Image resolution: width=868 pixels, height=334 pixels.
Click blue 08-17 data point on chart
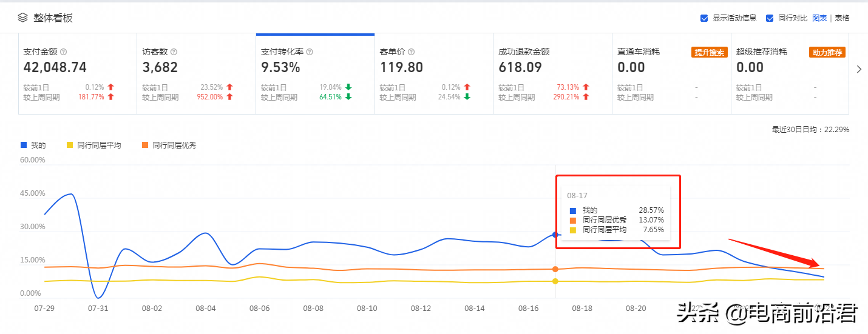point(555,235)
